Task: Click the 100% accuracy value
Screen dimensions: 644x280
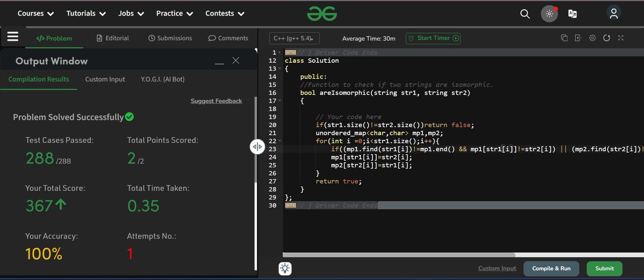Action: click(x=44, y=253)
